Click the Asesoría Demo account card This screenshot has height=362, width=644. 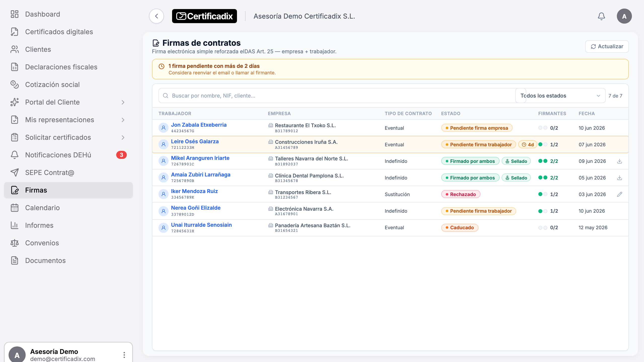tap(68, 352)
